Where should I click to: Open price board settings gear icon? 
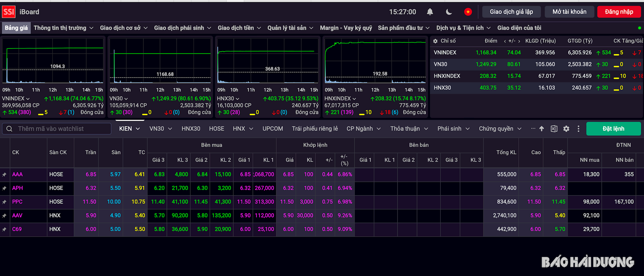pyautogui.click(x=566, y=129)
